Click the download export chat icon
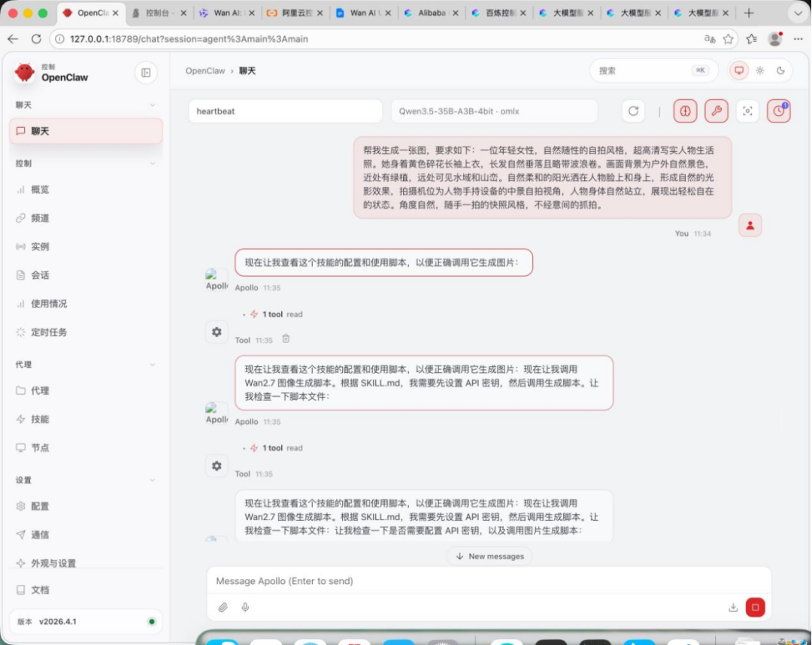 pos(733,607)
